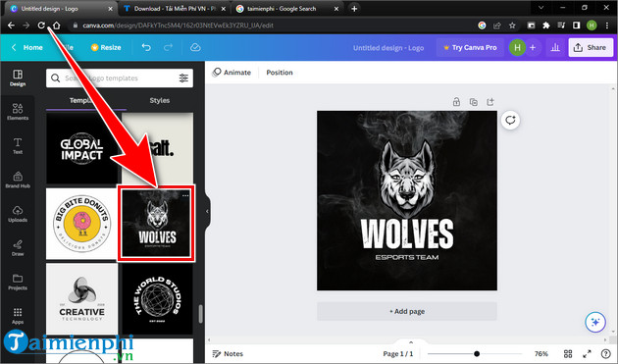Image resolution: width=618 pixels, height=364 pixels.
Task: Click the lock page icon above canvas
Action: pos(456,102)
